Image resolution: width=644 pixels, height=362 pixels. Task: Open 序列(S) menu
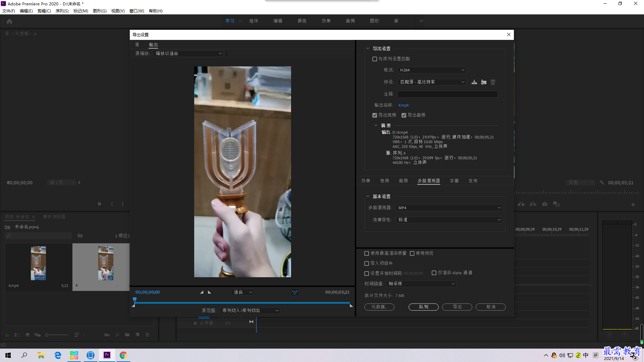(x=62, y=11)
